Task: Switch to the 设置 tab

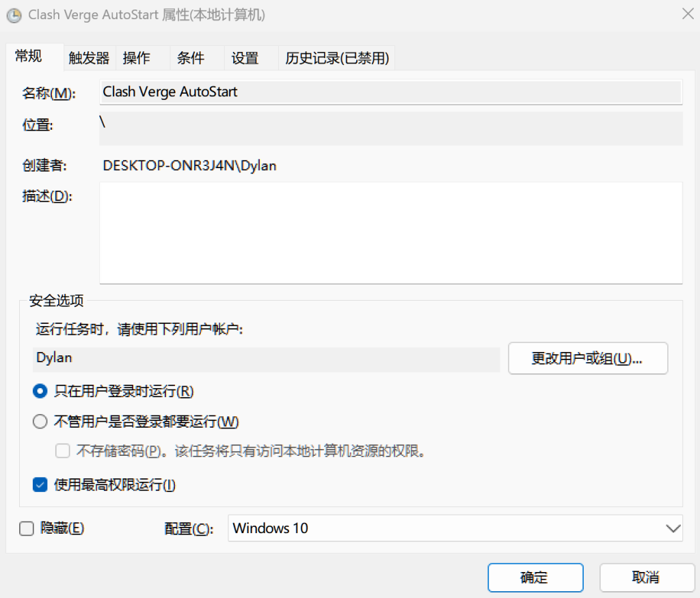Action: 244,57
